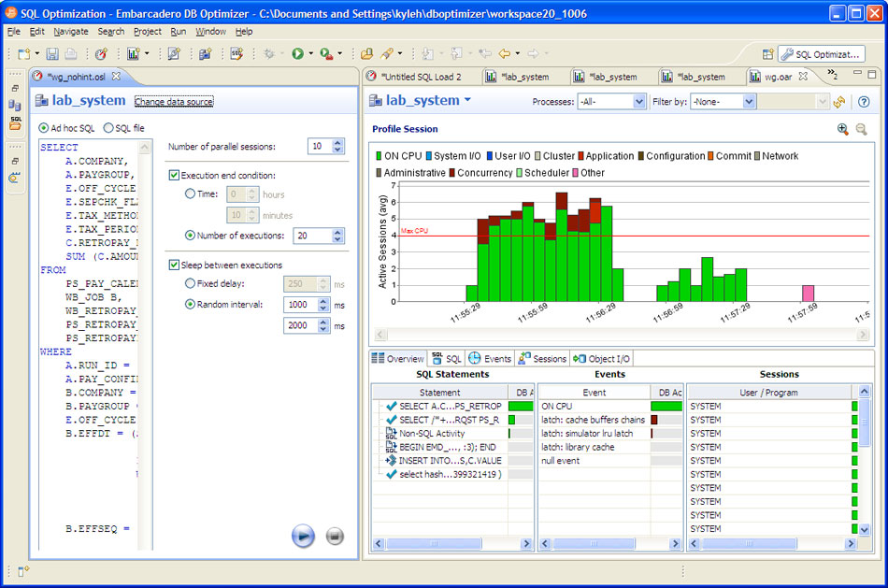The width and height of the screenshot is (888, 588).
Task: Click the green Run toolbar icon
Action: (297, 54)
